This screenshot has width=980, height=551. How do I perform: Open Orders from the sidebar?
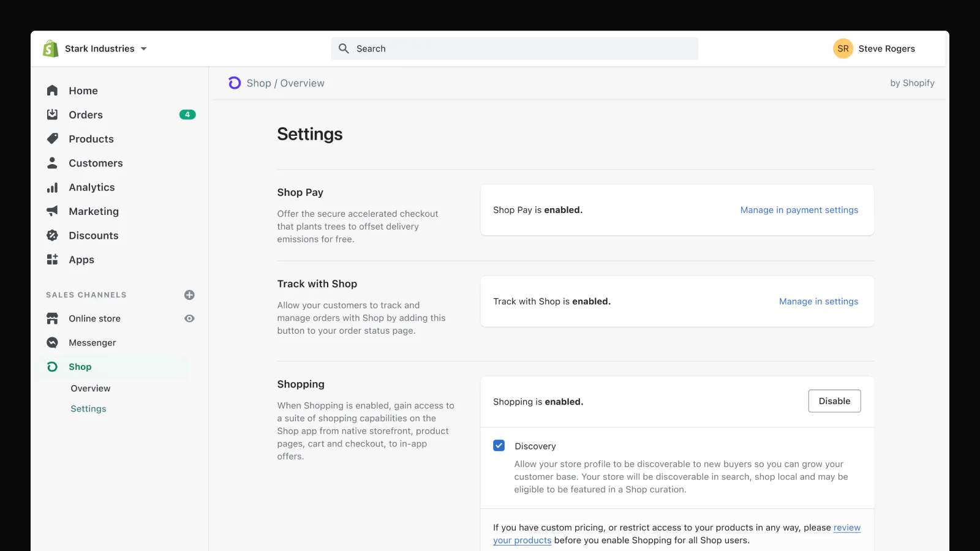click(x=86, y=114)
